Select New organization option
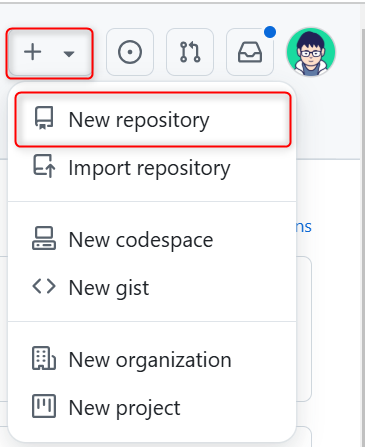This screenshot has width=365, height=447. point(152,360)
